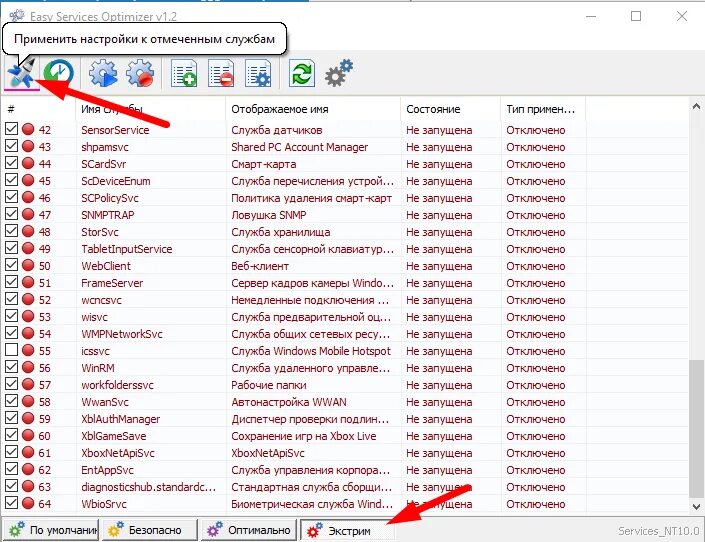Click the stop service gear icon
The width and height of the screenshot is (705, 542).
(140, 72)
